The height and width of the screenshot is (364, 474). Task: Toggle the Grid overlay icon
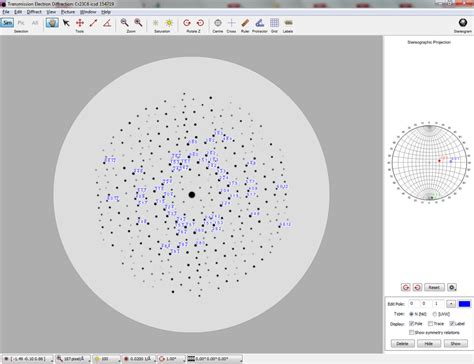click(274, 23)
